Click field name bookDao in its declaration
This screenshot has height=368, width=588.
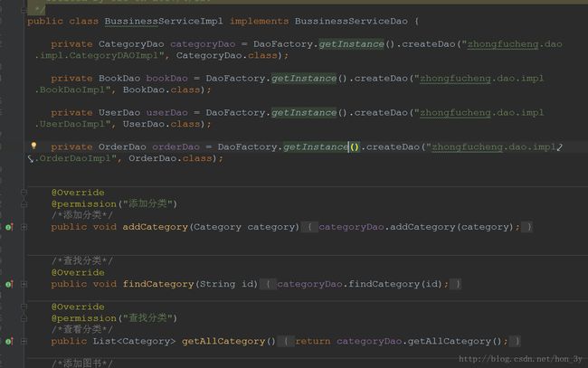[x=166, y=79]
